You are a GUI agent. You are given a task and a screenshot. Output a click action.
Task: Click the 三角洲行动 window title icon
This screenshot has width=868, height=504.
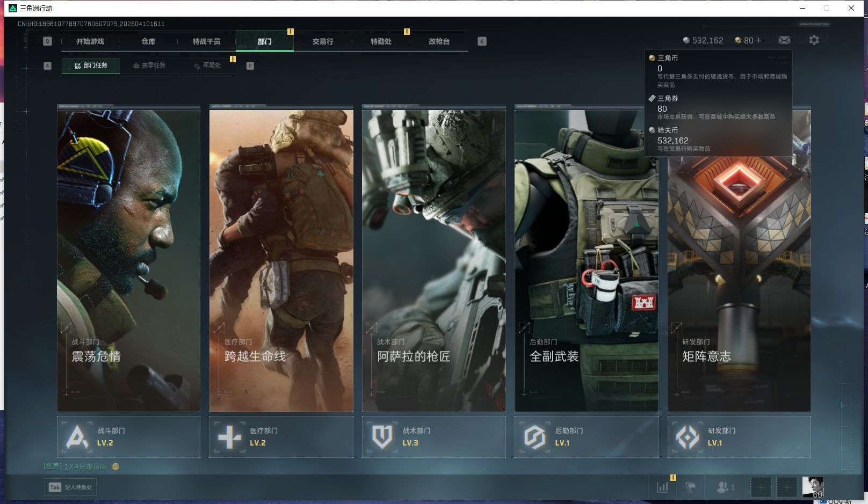tap(13, 8)
